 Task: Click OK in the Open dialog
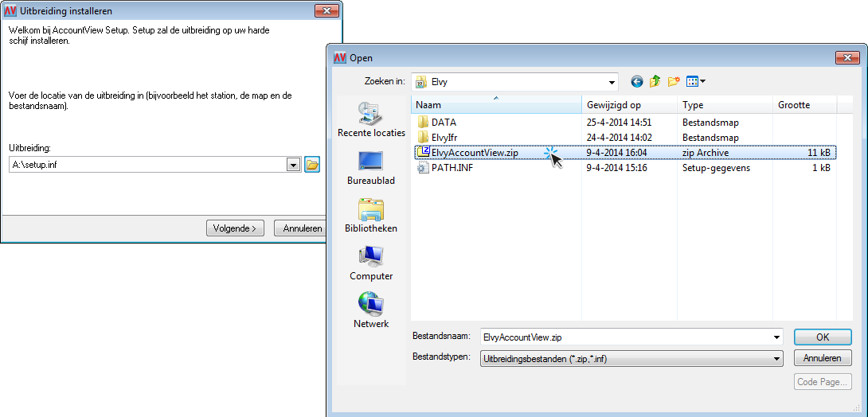(x=823, y=337)
